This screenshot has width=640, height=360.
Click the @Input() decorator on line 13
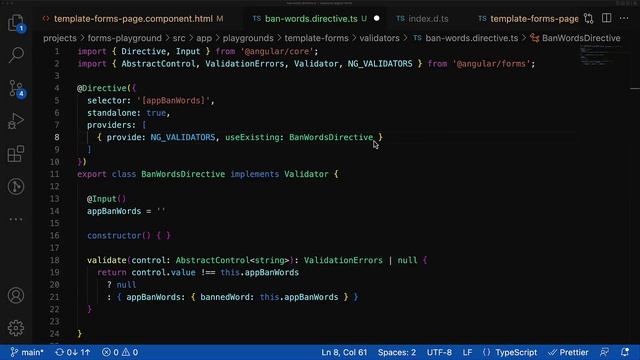click(107, 199)
